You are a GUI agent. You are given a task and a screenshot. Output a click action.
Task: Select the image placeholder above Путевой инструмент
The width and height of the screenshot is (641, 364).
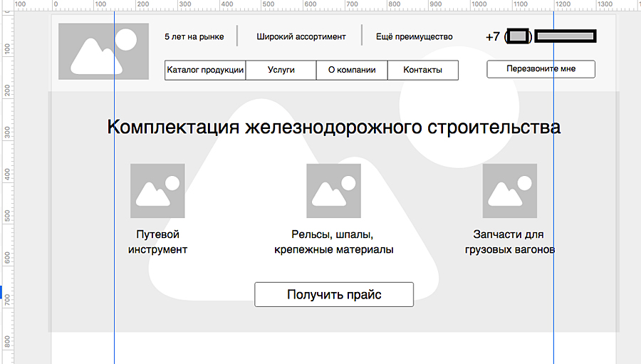(157, 191)
